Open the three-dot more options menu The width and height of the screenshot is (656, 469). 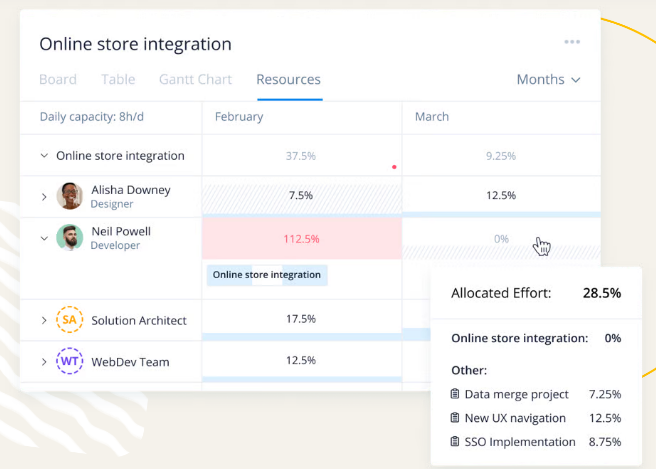(572, 42)
